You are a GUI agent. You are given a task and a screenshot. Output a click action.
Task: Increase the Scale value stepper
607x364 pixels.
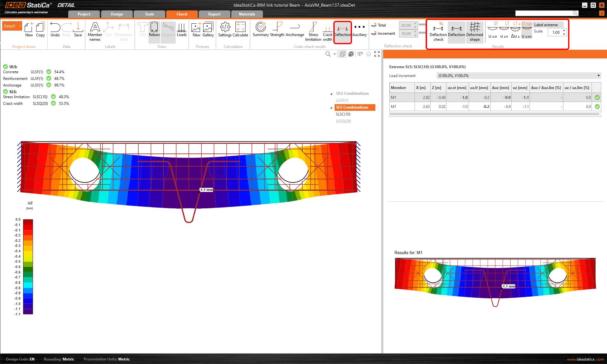[x=564, y=31]
